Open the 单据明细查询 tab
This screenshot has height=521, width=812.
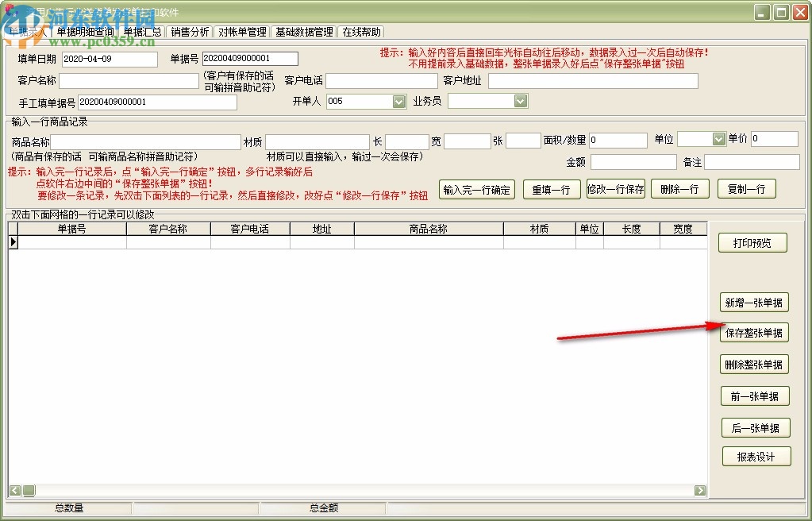(85, 32)
